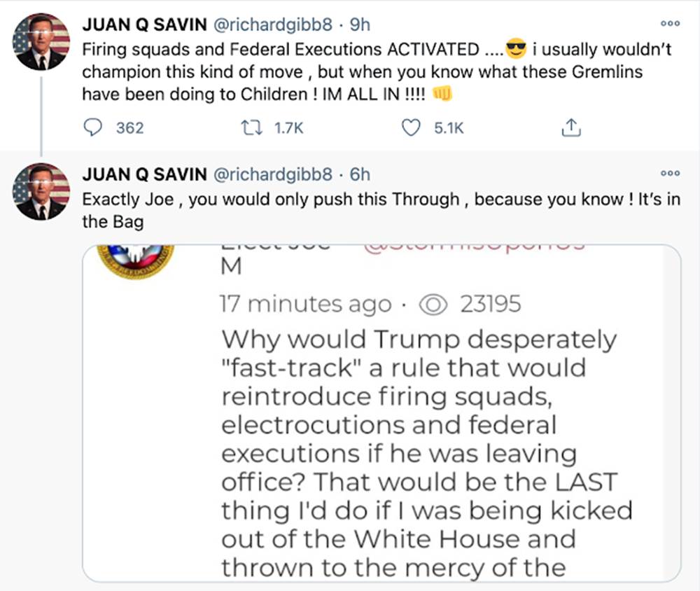Click the reply speech bubble icon
This screenshot has width=700, height=591.
pyautogui.click(x=93, y=127)
